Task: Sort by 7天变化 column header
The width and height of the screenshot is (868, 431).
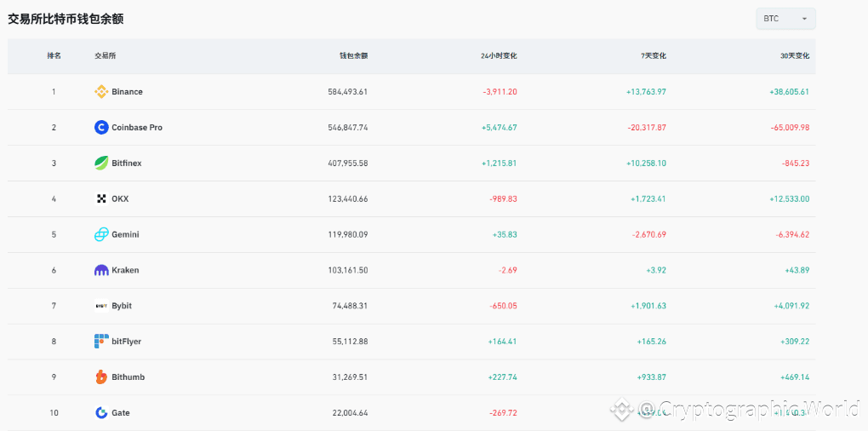Action: pyautogui.click(x=654, y=56)
